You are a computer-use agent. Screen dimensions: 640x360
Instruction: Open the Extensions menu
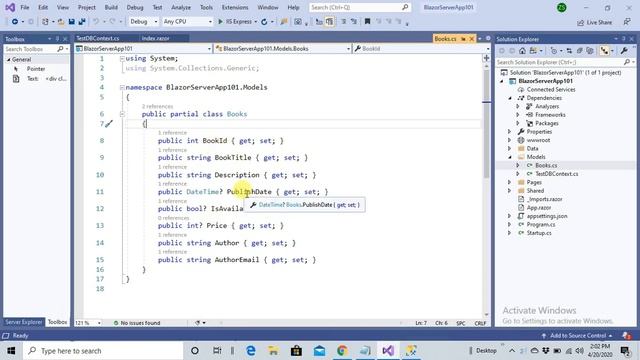pos(235,7)
